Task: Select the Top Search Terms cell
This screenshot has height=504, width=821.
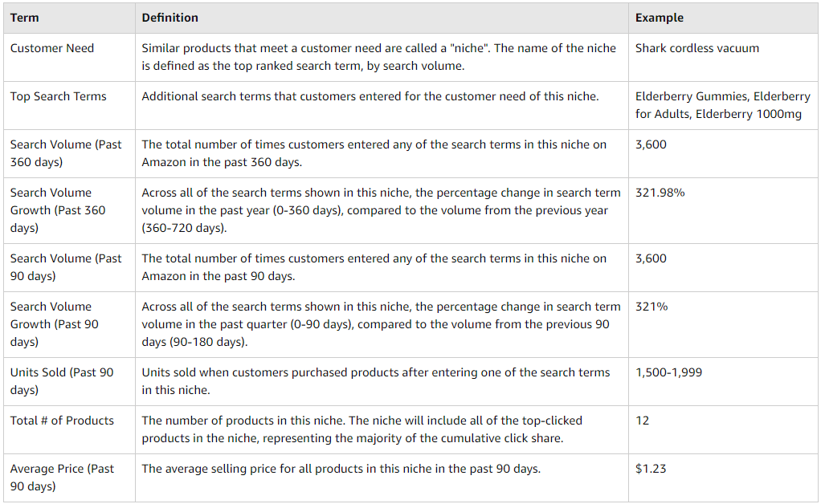Action: point(69,106)
